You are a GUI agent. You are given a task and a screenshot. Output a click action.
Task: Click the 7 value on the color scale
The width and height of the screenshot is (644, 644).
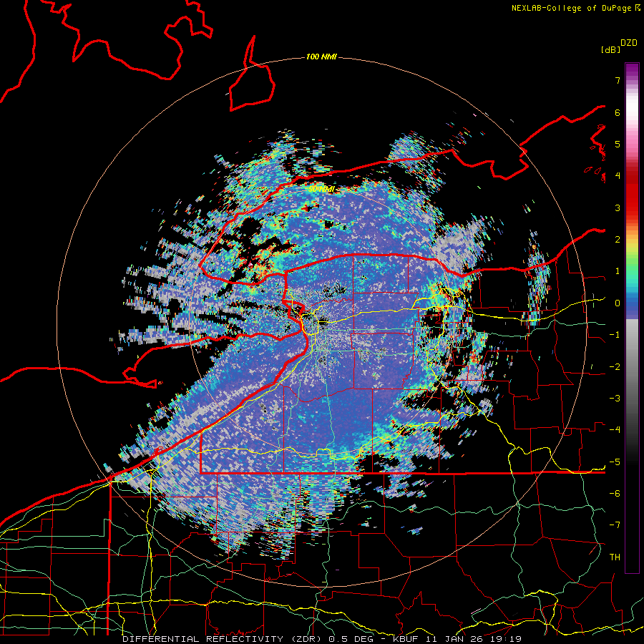[x=618, y=80]
